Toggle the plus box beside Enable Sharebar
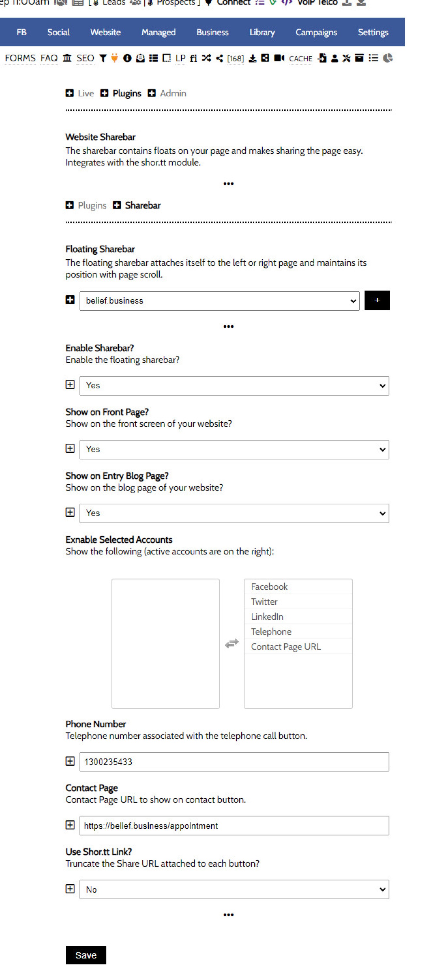 [x=70, y=385]
